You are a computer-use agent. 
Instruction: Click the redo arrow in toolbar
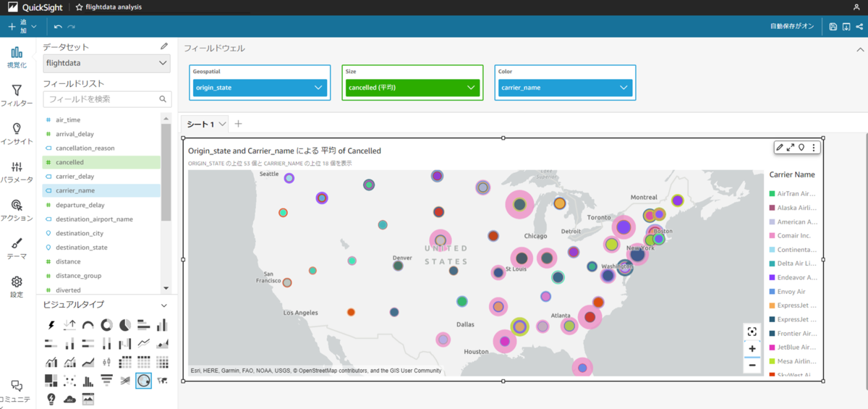(x=71, y=27)
